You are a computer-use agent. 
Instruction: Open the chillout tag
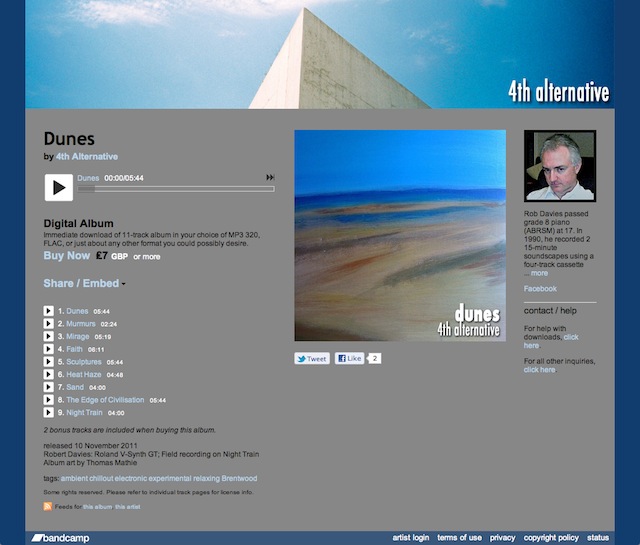[x=101, y=478]
